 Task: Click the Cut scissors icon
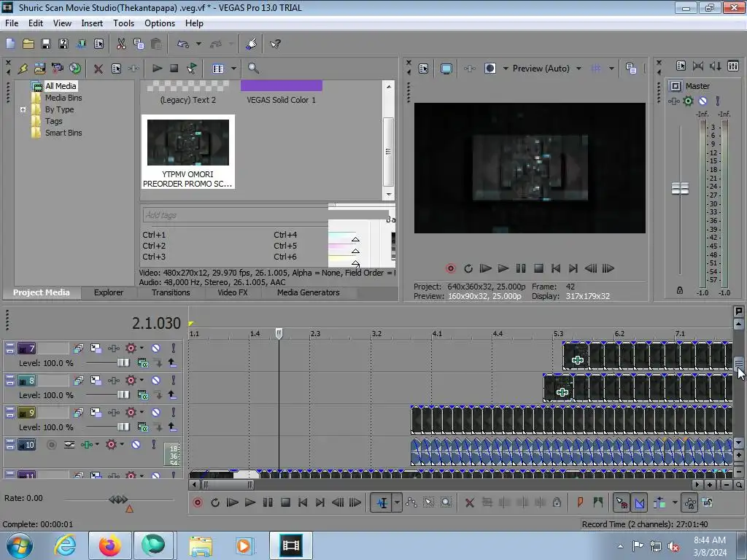click(x=122, y=44)
